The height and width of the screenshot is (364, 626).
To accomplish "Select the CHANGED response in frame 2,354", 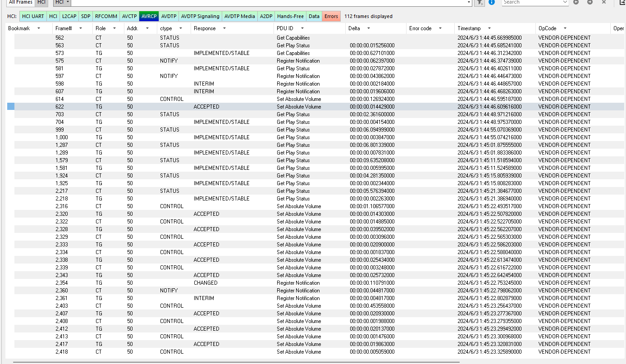I will [x=206, y=283].
